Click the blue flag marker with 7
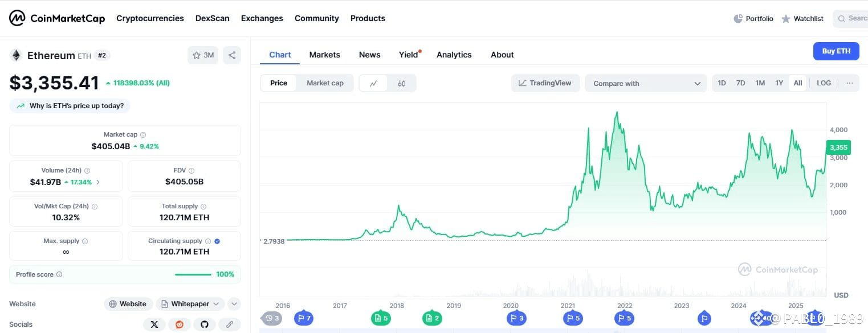 [x=304, y=318]
